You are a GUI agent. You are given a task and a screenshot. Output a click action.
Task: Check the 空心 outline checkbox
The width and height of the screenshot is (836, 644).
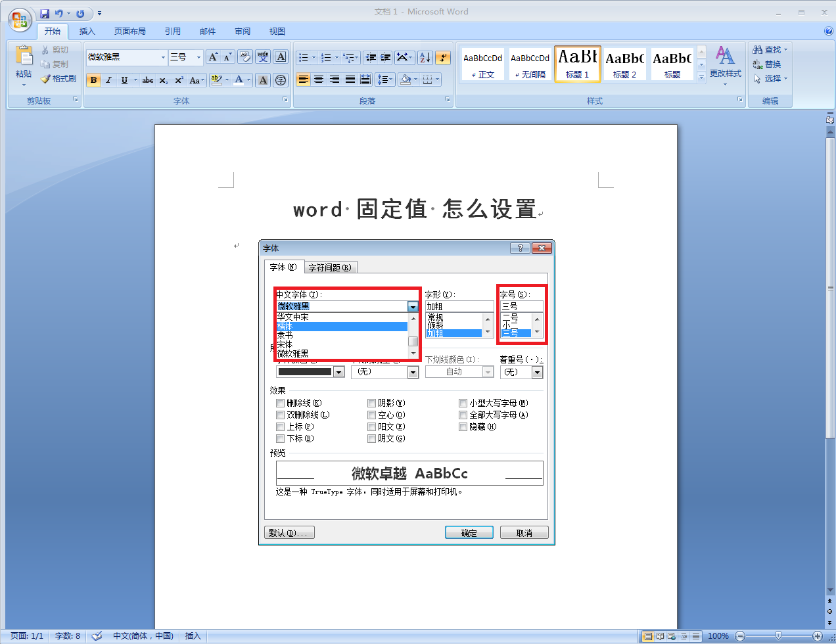point(372,415)
